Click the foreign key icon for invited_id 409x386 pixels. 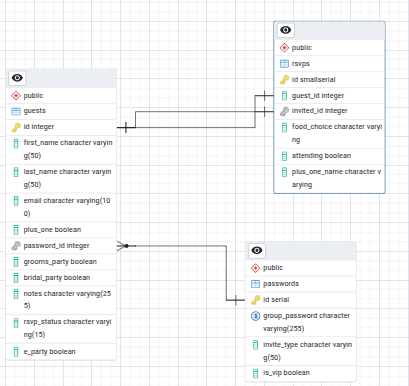(284, 111)
